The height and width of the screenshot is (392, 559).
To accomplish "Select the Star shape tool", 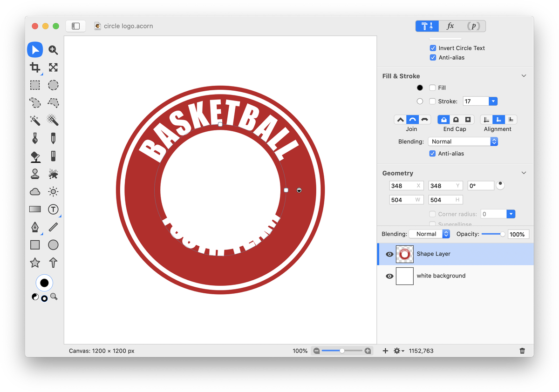I will tap(35, 263).
